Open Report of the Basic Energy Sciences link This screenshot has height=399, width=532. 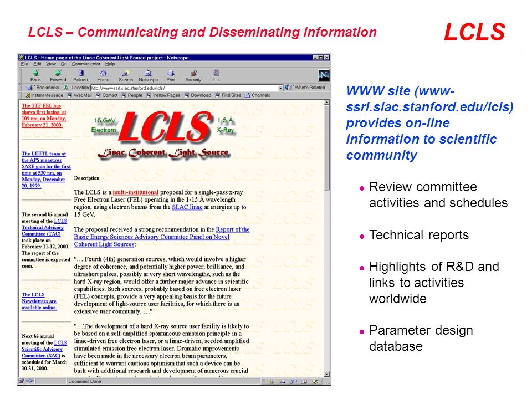[x=161, y=237]
